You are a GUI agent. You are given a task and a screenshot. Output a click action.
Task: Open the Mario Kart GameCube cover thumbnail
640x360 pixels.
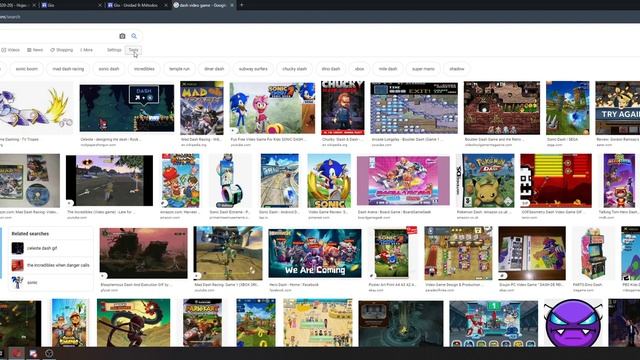(x=202, y=323)
